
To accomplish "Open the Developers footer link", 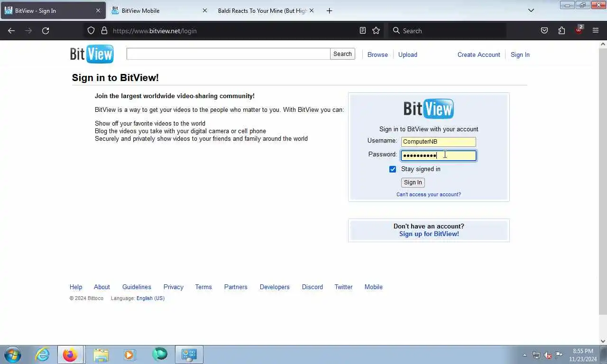I will (275, 287).
